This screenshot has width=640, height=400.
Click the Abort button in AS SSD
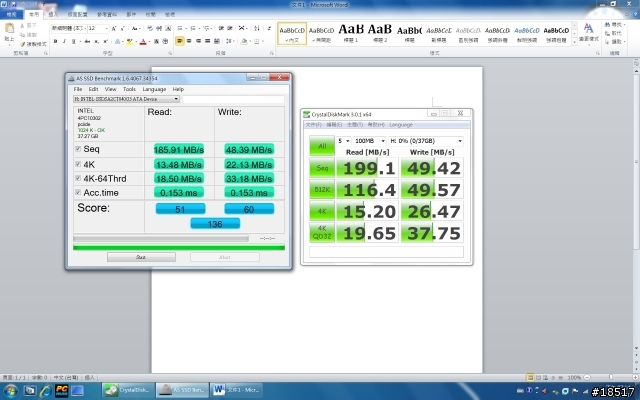point(224,257)
